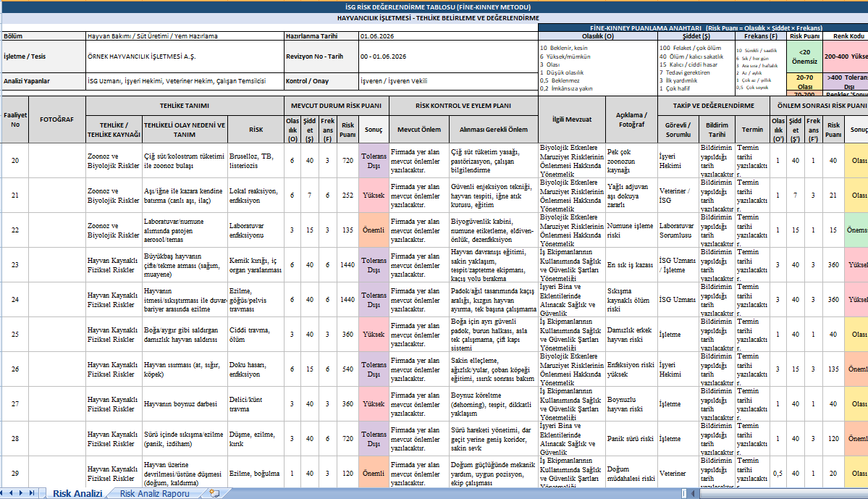Viewport: 868px width, 499px height.
Task: Select the green '<20 Önemsiz' legend cell
Action: (x=804, y=56)
